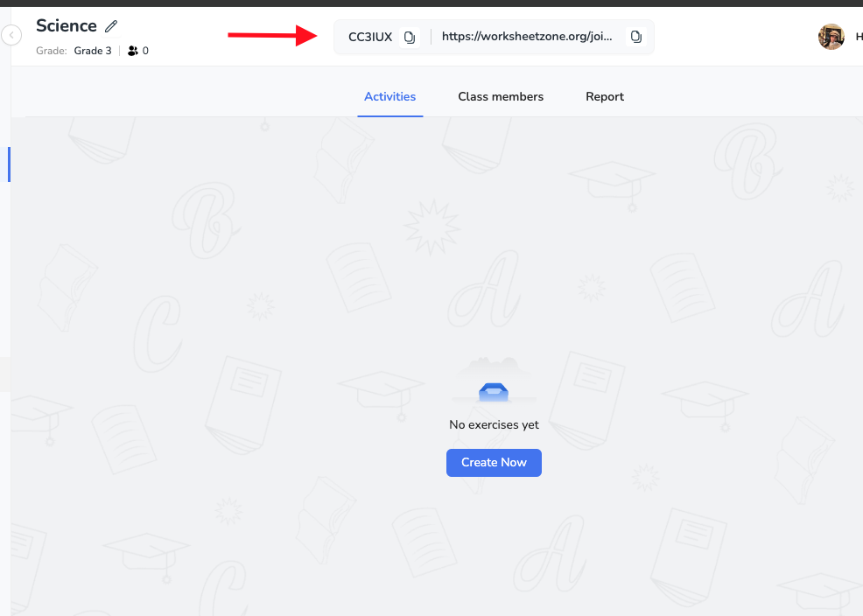Screen dimensions: 863x616
Task: Click the Science class title
Action: [66, 26]
